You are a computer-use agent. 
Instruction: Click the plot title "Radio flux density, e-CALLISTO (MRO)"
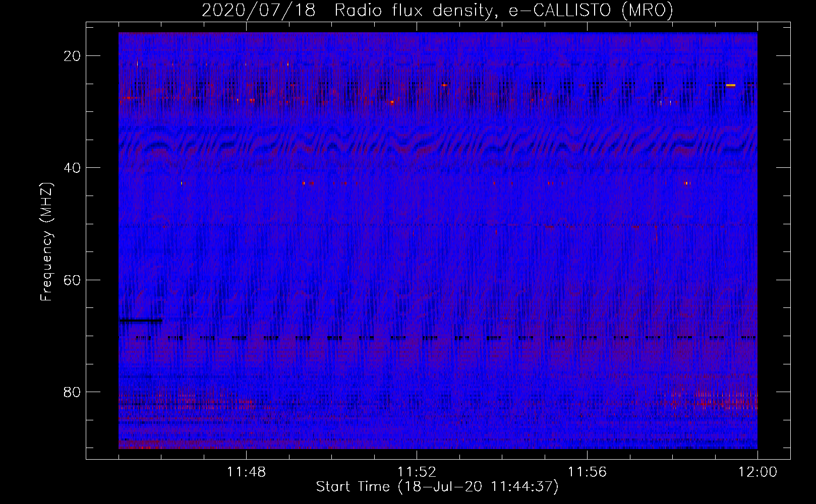pyautogui.click(x=504, y=10)
